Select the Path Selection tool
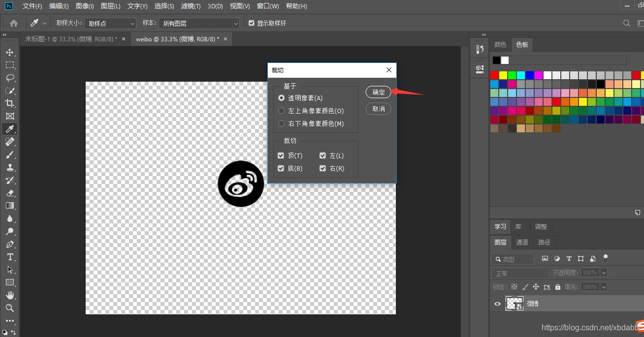This screenshot has height=337, width=644. 10,270
